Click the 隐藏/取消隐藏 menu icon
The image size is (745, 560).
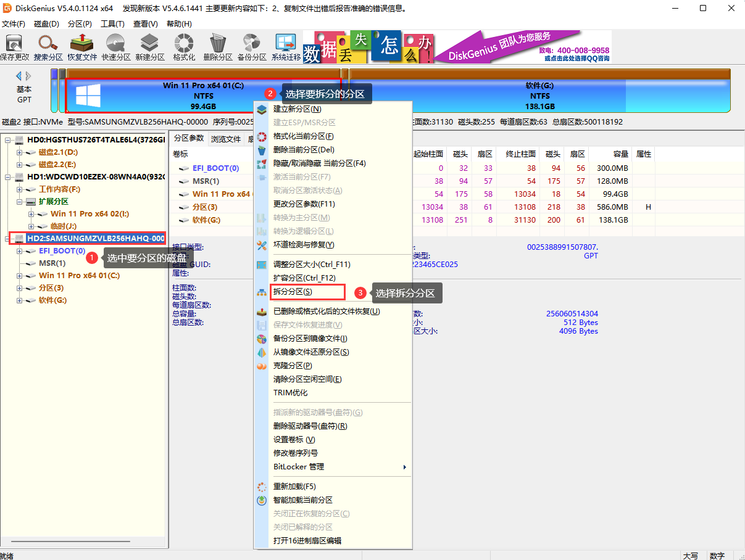pos(262,163)
